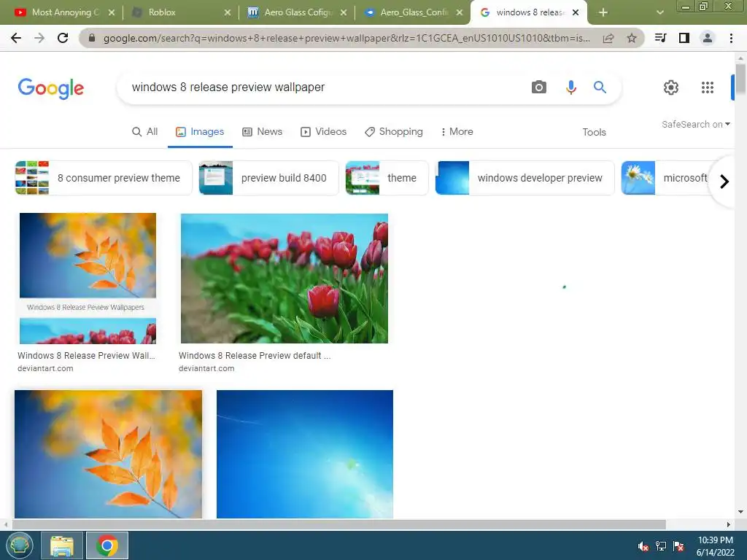Screen dimensions: 747x560
Task: Switch to 'Aero_Glass_Confi' tab
Action: pyautogui.click(x=414, y=12)
